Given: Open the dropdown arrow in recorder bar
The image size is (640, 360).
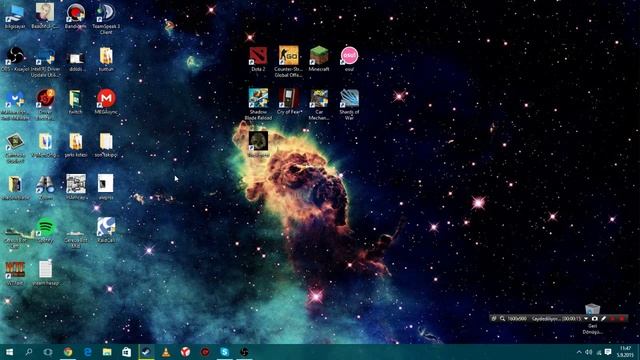Looking at the screenshot, I should pyautogui.click(x=586, y=318).
